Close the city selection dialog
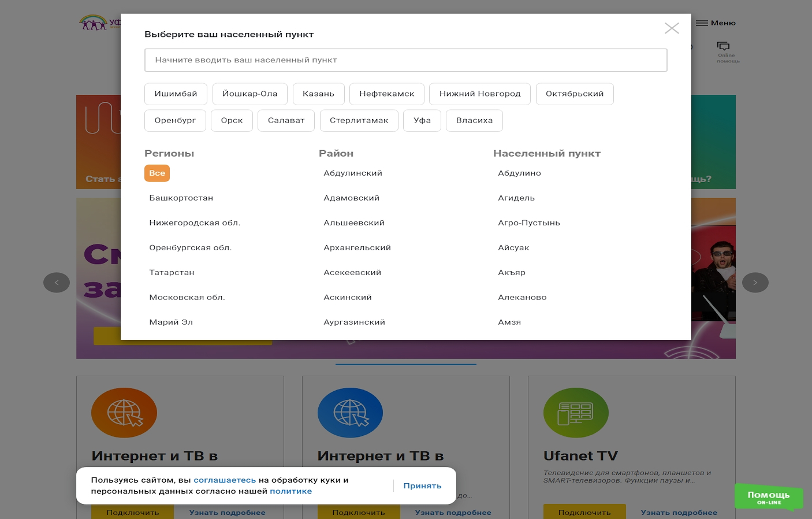Screen dimensions: 812x519 point(672,28)
